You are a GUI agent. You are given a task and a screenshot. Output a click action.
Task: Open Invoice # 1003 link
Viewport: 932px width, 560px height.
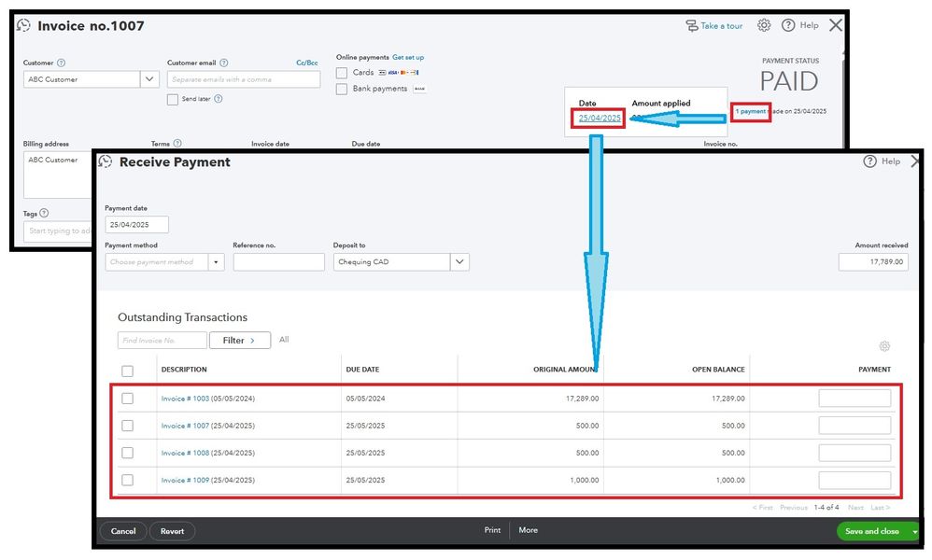tap(185, 399)
